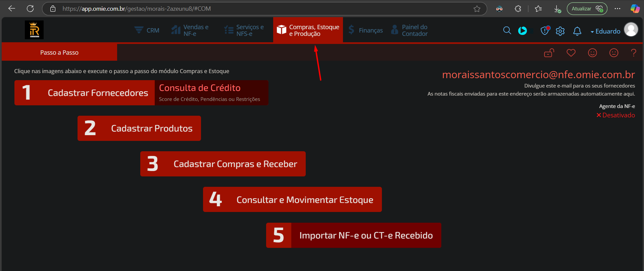Open step 3 Cadastrar Compras e Receber
The width and height of the screenshot is (644, 271).
click(x=223, y=164)
